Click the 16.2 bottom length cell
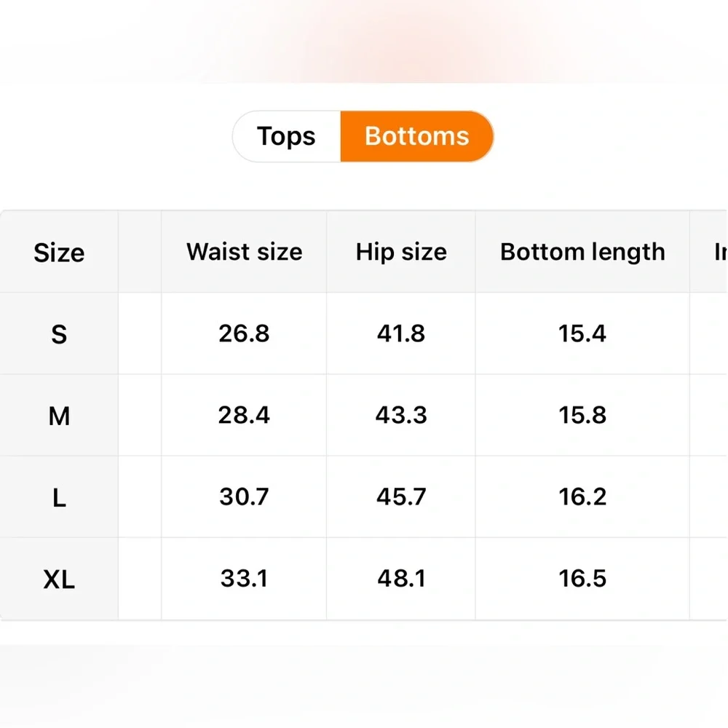The image size is (728, 728). point(582,496)
